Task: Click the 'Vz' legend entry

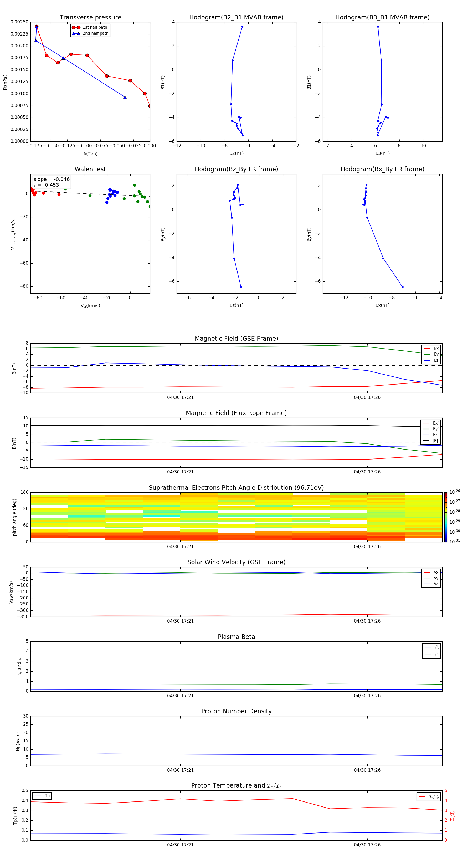Action: [x=431, y=584]
